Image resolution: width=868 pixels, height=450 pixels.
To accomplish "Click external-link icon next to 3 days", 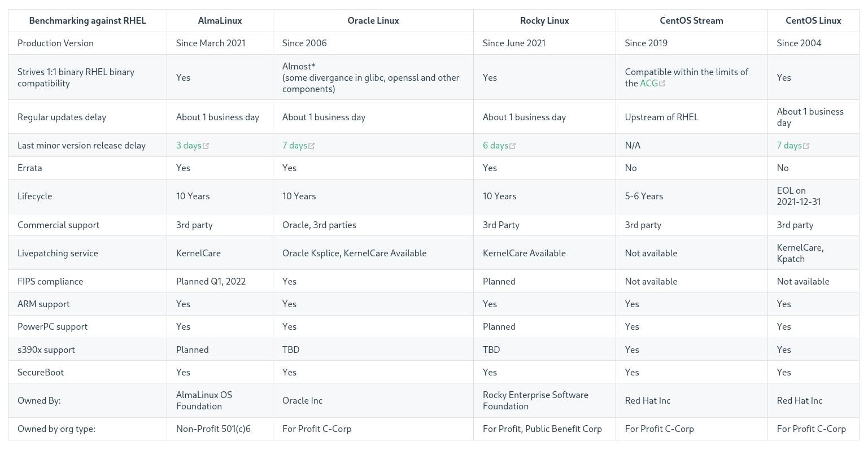I will tap(206, 146).
